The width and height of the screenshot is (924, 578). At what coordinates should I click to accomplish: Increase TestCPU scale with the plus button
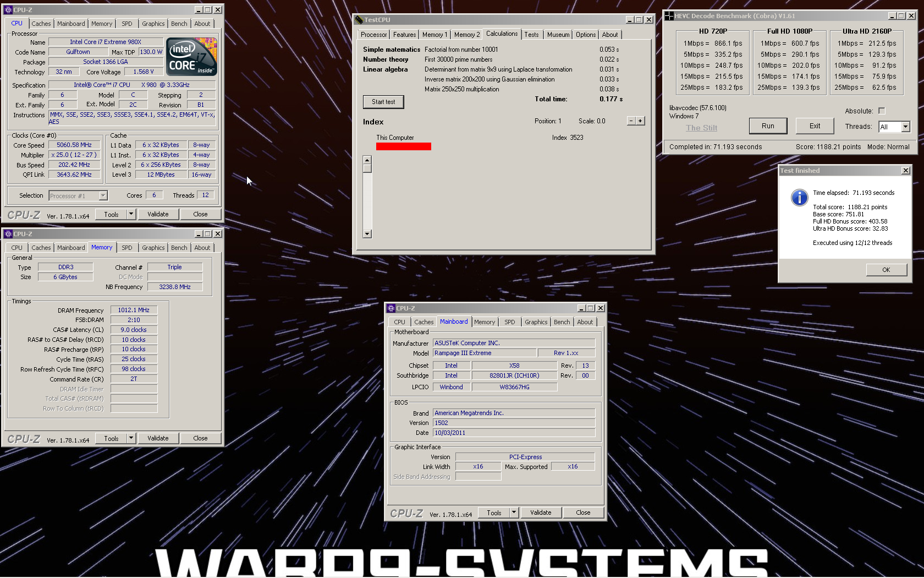pyautogui.click(x=640, y=121)
